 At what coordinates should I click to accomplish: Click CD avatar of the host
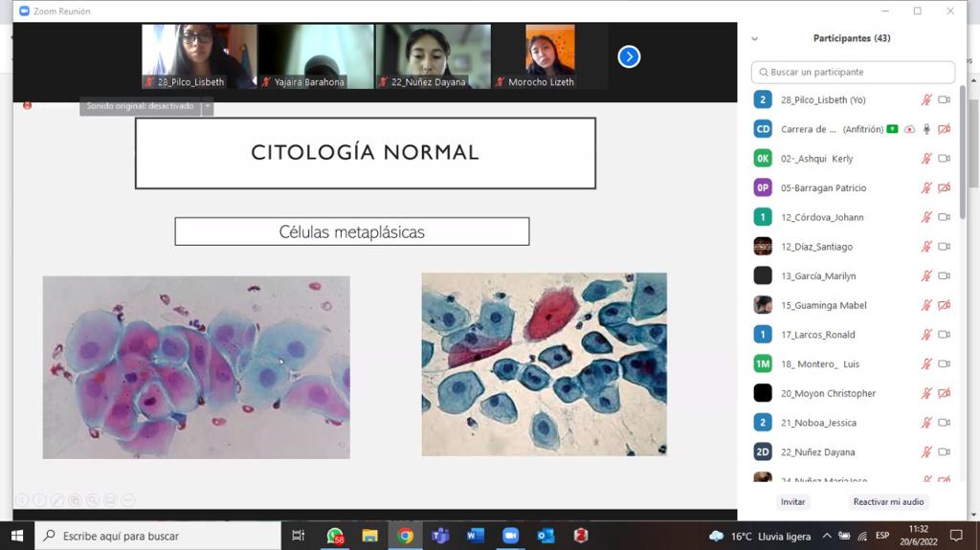click(x=763, y=129)
